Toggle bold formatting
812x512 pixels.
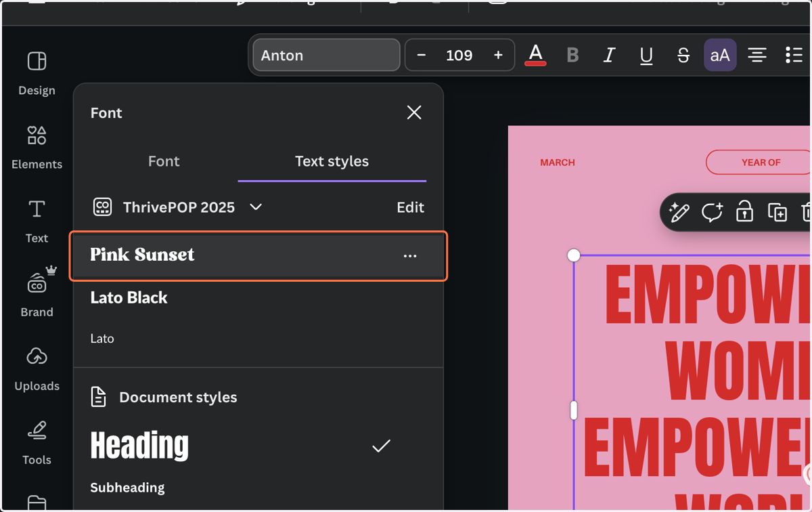(572, 56)
